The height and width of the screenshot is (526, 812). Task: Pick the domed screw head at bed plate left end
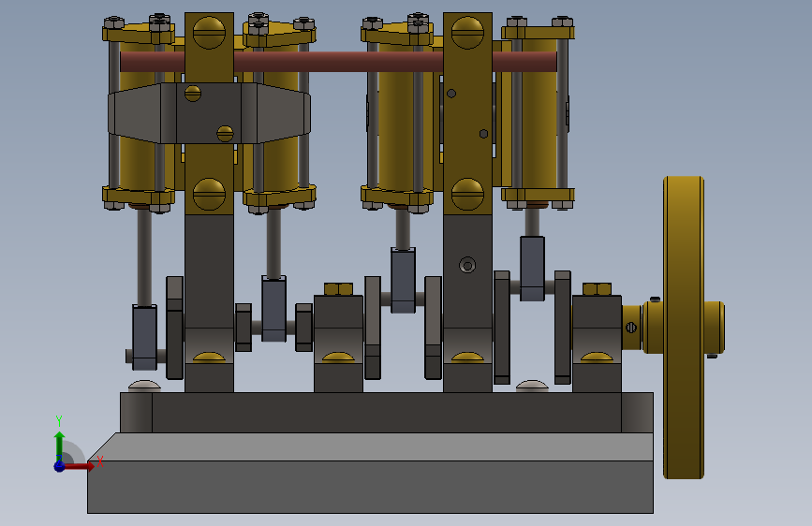144,387
